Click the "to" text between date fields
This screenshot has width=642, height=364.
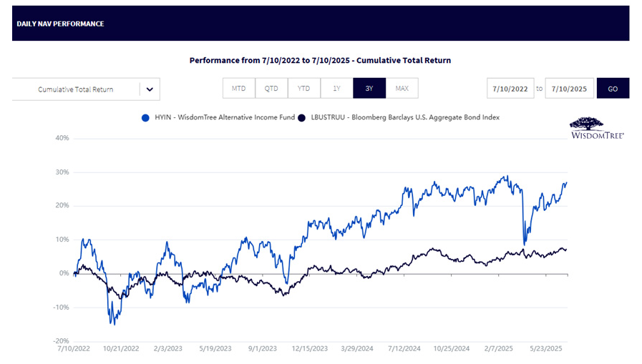point(540,89)
